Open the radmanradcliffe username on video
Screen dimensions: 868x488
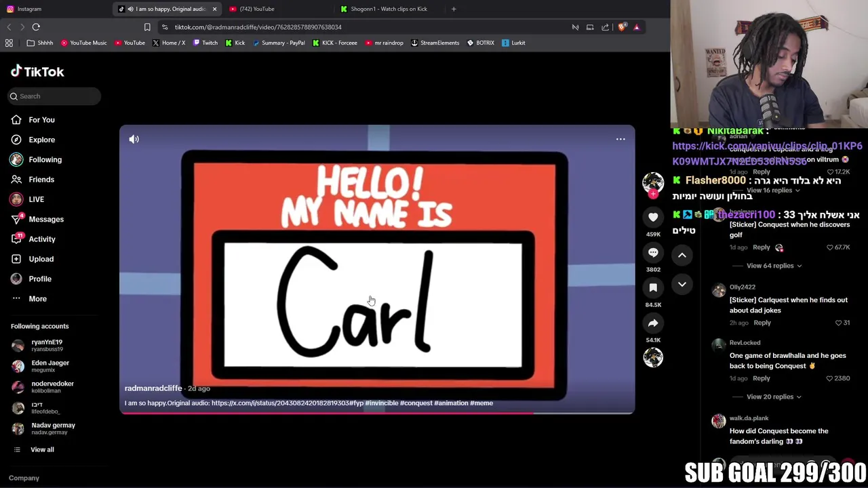pos(153,388)
